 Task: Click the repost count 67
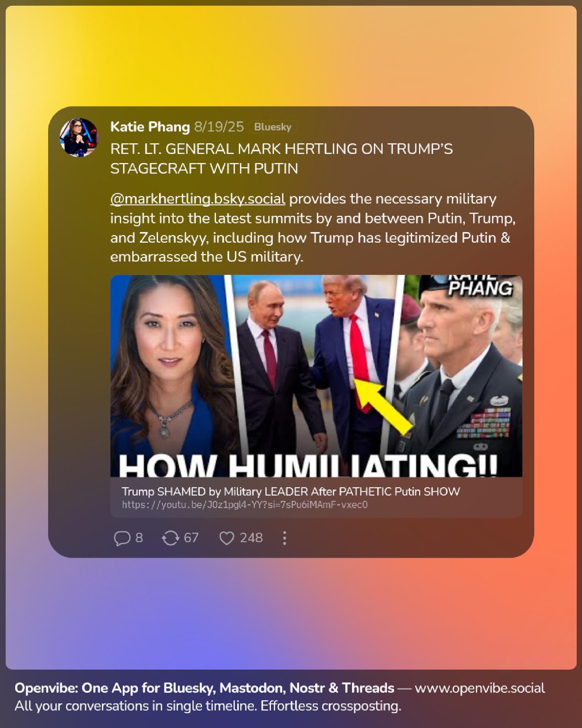click(x=191, y=538)
